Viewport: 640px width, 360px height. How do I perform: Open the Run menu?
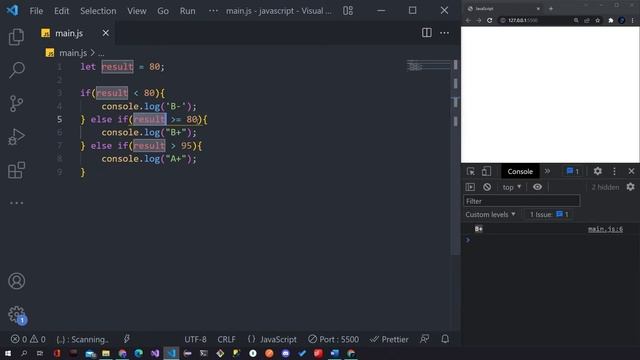187,11
